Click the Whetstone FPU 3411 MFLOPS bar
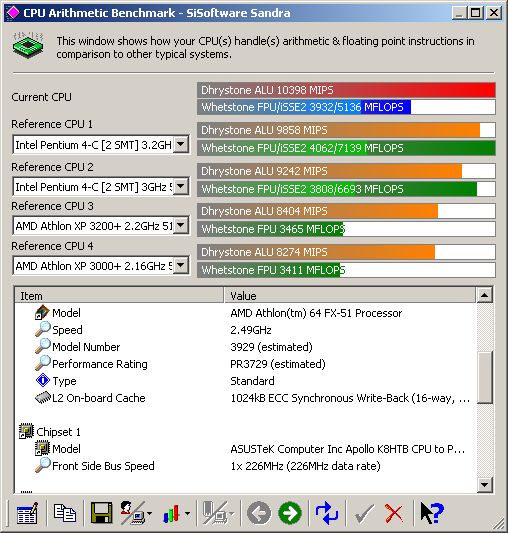This screenshot has height=533, width=508. click(346, 270)
